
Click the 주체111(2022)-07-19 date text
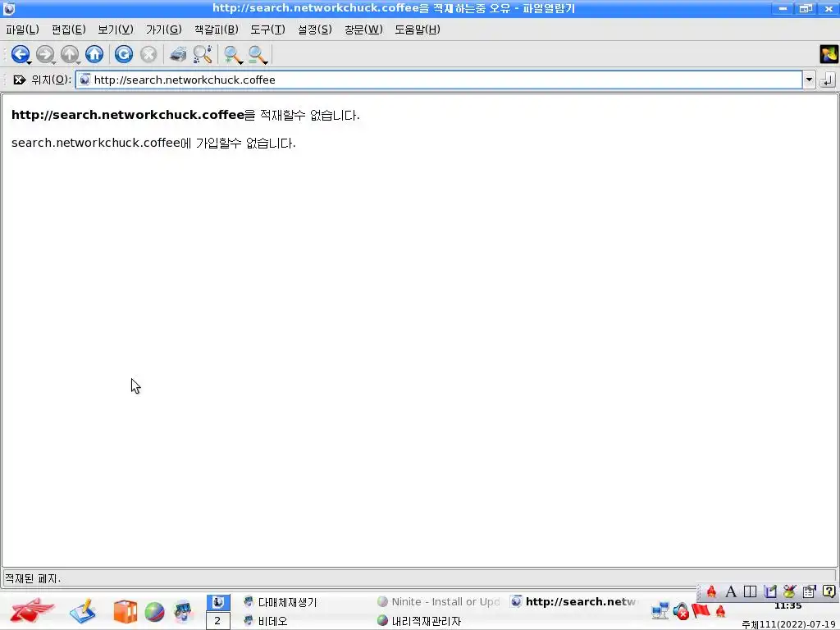(790, 624)
